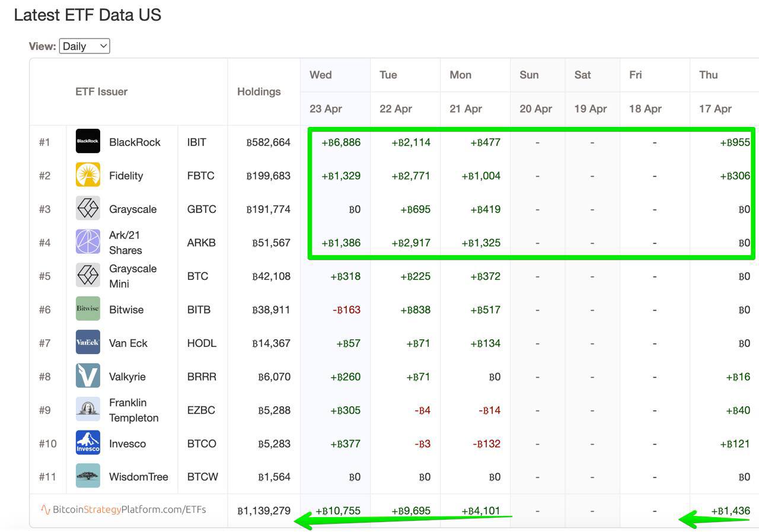759x532 pixels.
Task: Select the Fri column header
Action: (636, 75)
